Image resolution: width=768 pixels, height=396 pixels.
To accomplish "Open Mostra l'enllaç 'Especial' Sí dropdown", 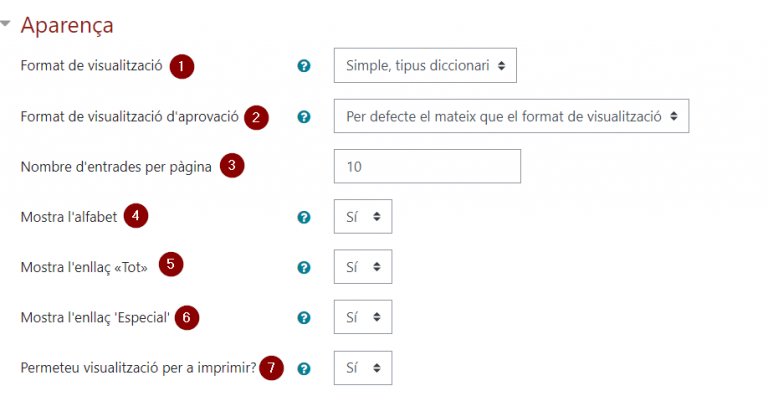I will pyautogui.click(x=363, y=317).
